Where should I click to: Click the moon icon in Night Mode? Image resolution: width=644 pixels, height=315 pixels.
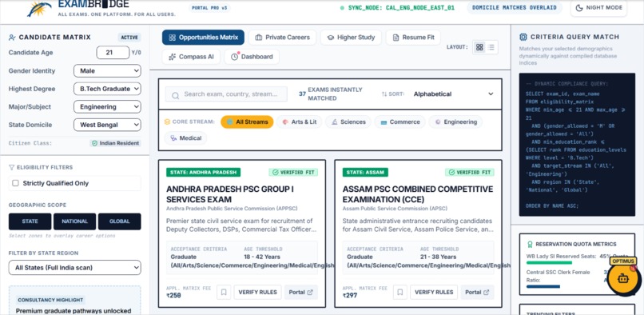pyautogui.click(x=579, y=8)
